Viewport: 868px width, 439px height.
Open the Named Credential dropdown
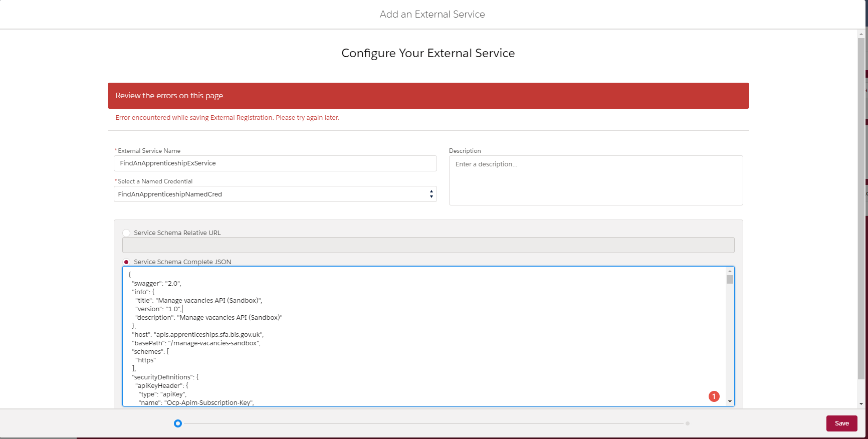[275, 194]
